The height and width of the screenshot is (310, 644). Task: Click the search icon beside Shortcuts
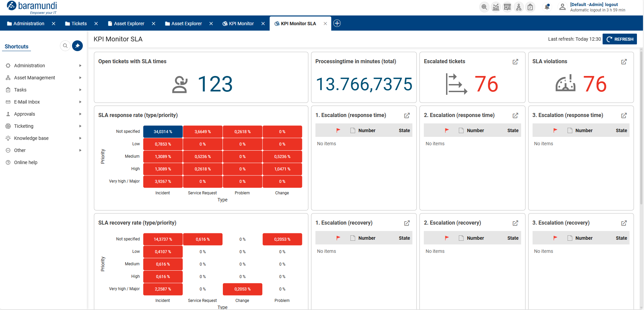pyautogui.click(x=65, y=46)
